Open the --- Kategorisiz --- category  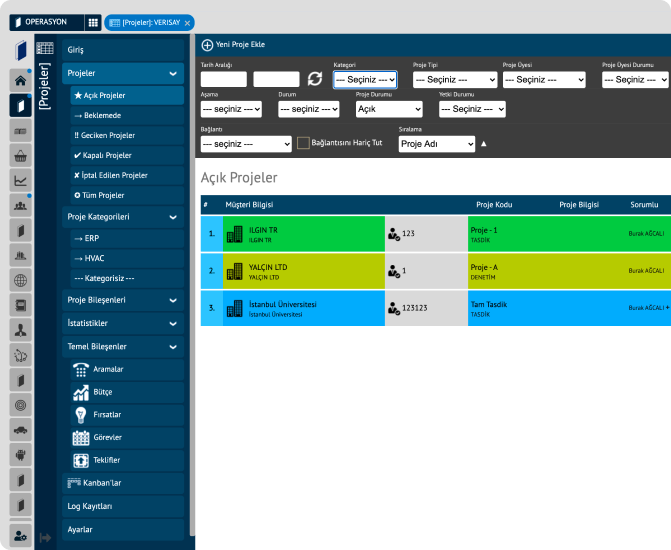(x=127, y=279)
